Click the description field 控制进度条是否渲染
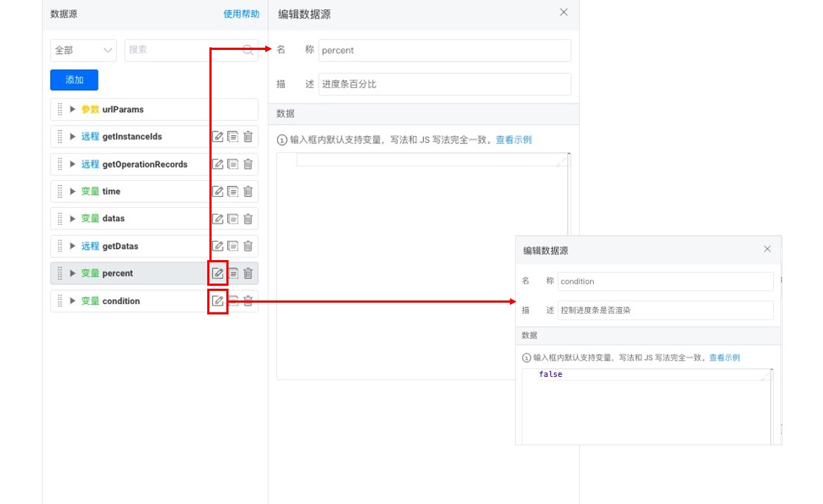The height and width of the screenshot is (504, 823). (666, 310)
